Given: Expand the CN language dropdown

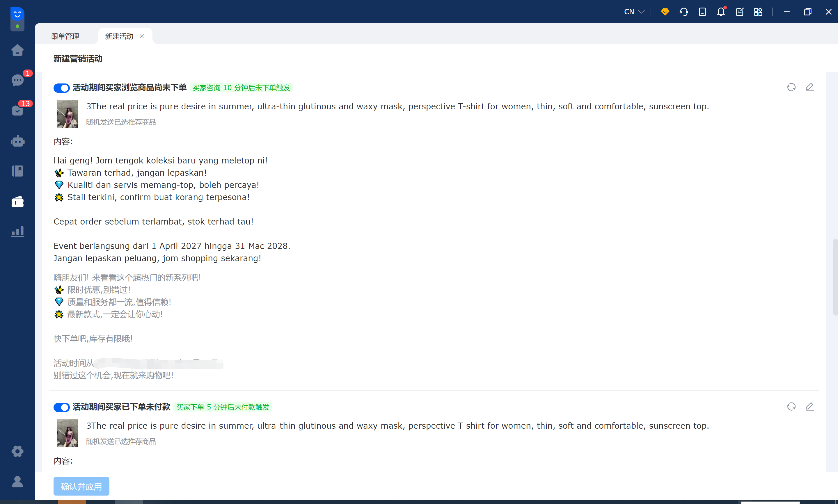Looking at the screenshot, I should click(x=634, y=12).
